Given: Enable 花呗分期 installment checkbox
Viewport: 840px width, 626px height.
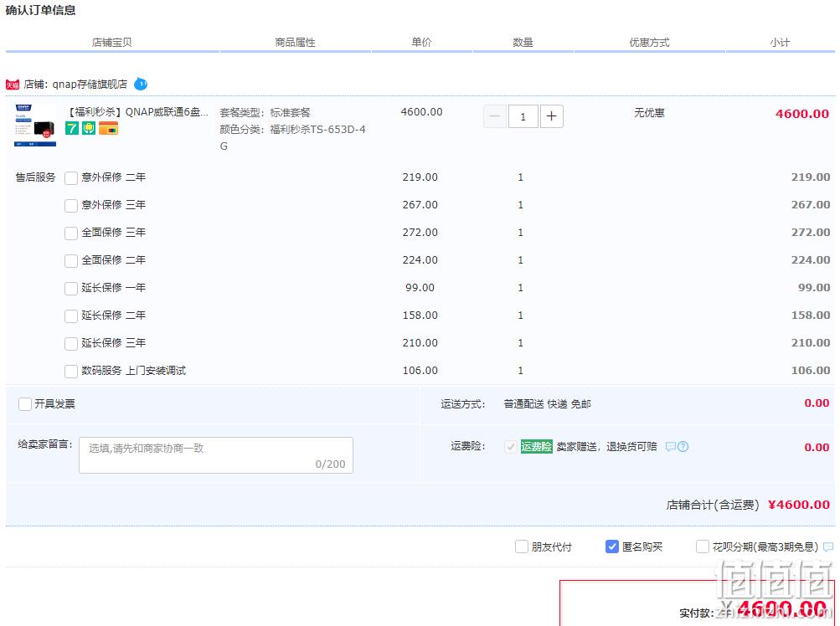Looking at the screenshot, I should coord(703,546).
